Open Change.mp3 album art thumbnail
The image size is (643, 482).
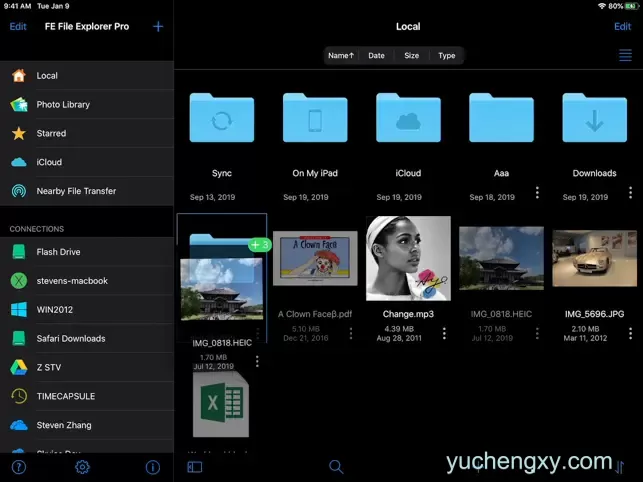[408, 258]
